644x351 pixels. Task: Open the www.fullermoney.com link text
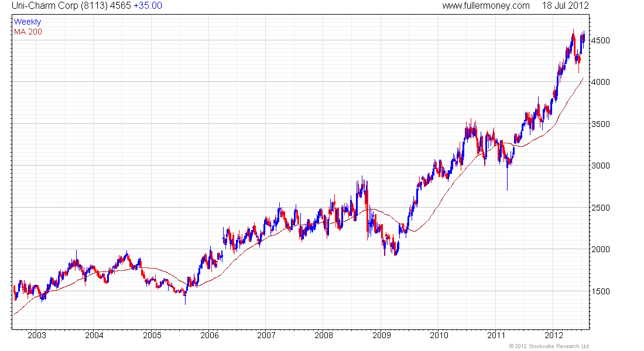[x=486, y=6]
